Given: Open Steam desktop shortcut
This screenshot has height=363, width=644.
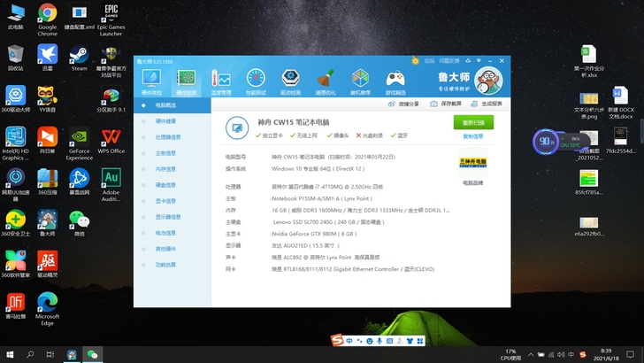Looking at the screenshot, I should tap(79, 58).
